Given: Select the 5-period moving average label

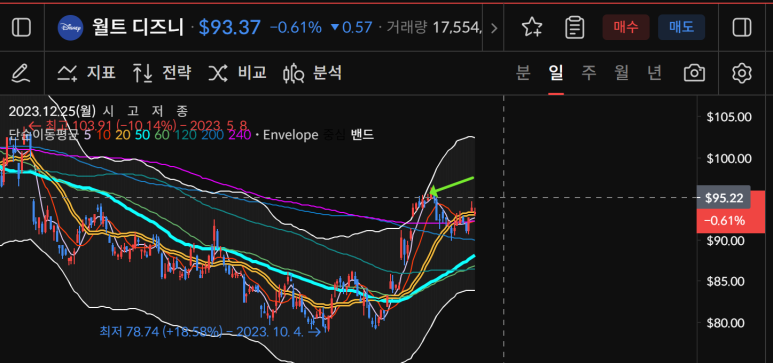Looking at the screenshot, I should point(88,135).
